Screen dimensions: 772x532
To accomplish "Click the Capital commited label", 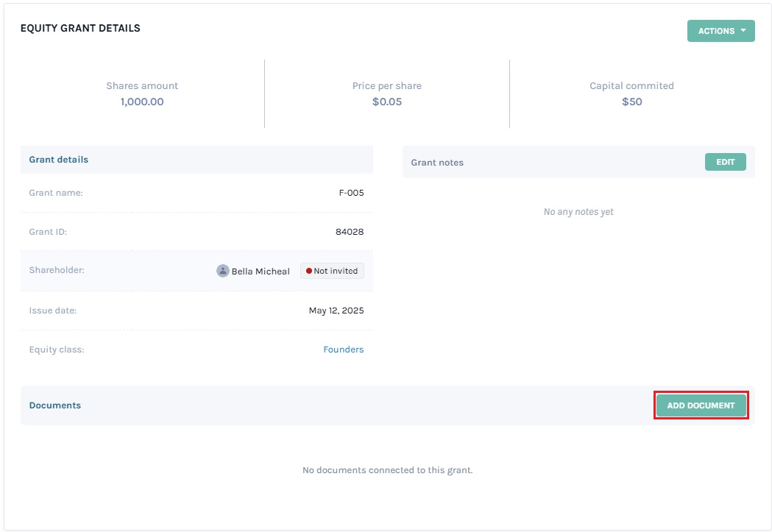I will point(631,85).
